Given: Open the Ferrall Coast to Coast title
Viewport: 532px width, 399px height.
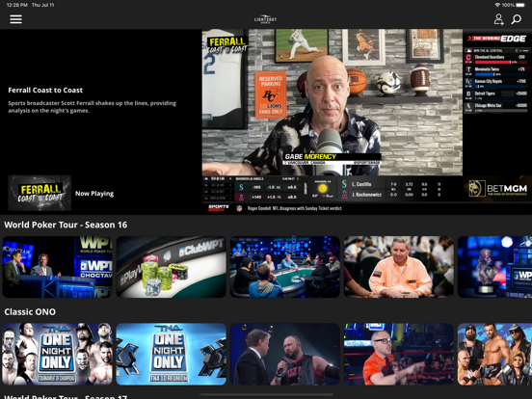Looking at the screenshot, I should [45, 91].
